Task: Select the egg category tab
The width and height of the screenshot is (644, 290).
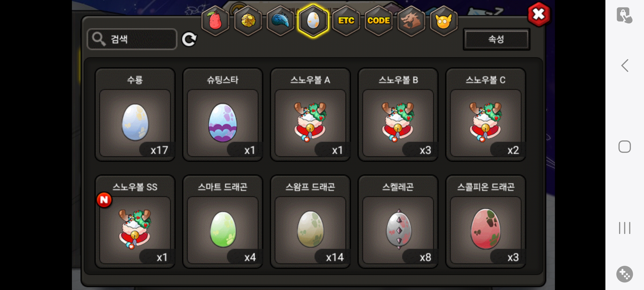Action: (313, 21)
